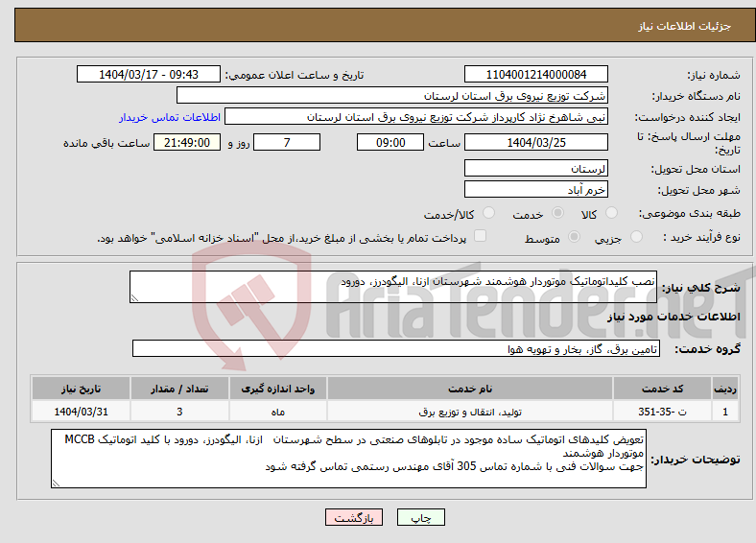Viewport: 756px width, 543px height.
Task: Click the کد خدمت column header
Action: 663,389
